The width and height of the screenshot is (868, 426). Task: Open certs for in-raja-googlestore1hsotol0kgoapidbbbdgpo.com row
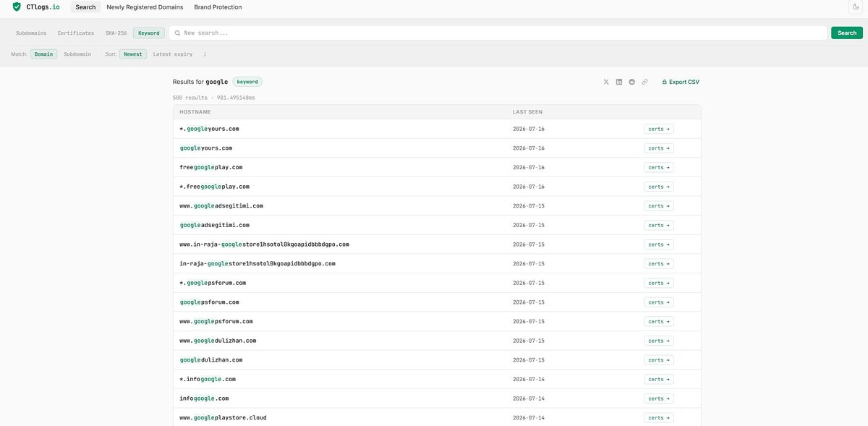[x=659, y=264]
